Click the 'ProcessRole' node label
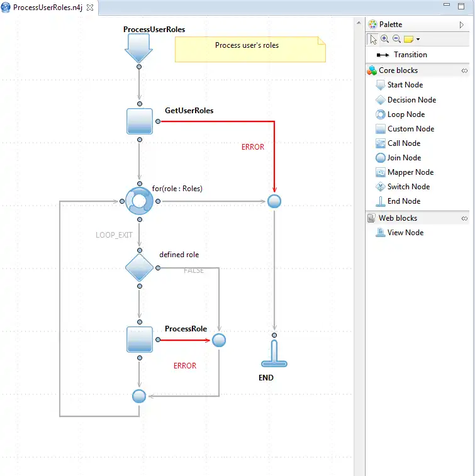The image size is (475, 476). point(186,329)
